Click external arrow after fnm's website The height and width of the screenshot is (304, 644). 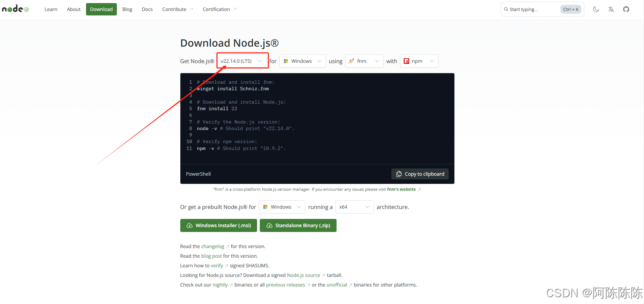[x=419, y=189]
